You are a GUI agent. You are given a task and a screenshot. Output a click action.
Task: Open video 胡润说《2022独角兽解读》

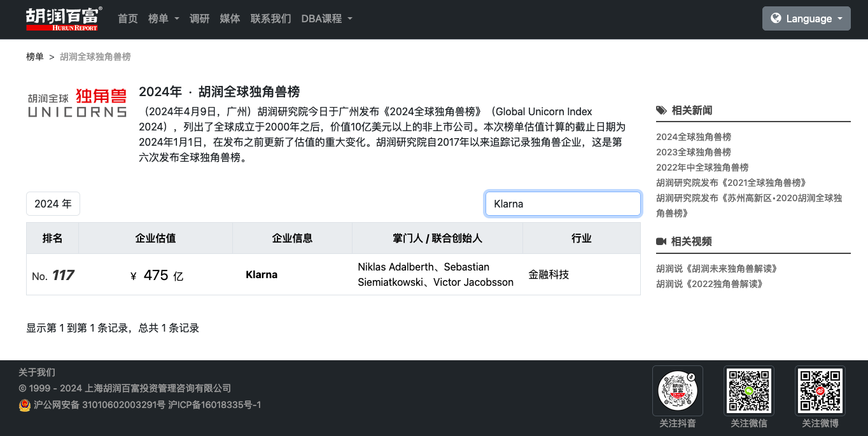click(710, 284)
